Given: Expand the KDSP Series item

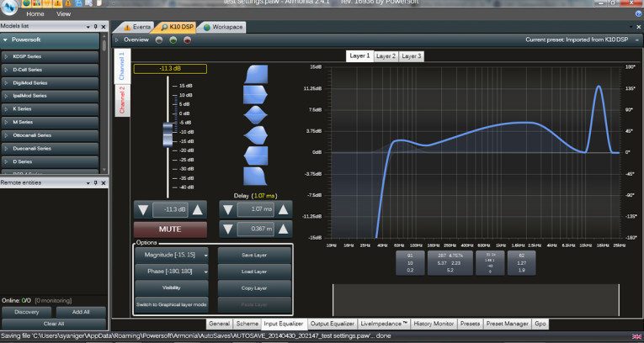Looking at the screenshot, I should pos(6,56).
